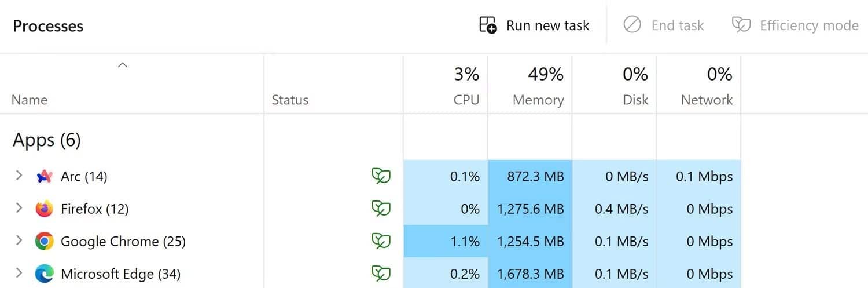Click the efficiency leaf icon for Microsoft Edge
This screenshot has height=288, width=868.
(x=381, y=274)
